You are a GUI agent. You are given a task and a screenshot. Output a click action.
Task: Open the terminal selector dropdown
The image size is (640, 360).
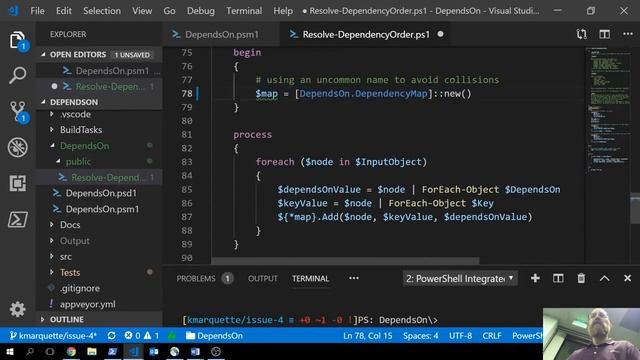[x=460, y=278]
